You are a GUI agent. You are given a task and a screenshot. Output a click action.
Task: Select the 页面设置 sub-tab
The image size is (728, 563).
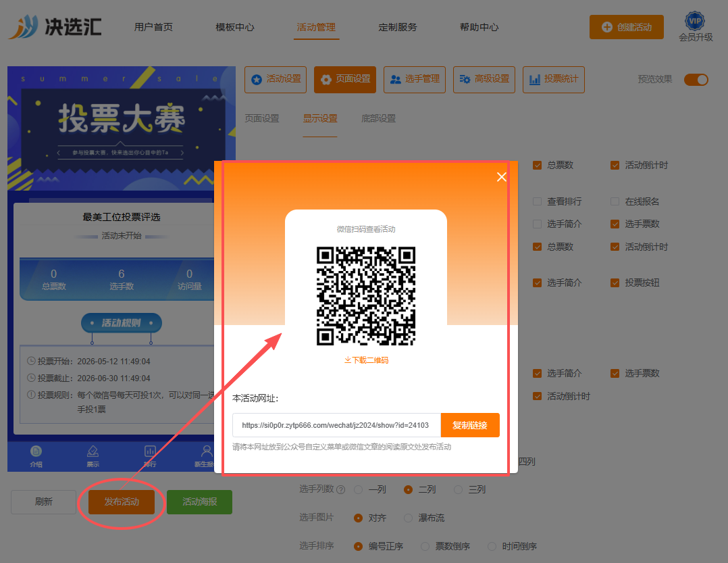(x=262, y=118)
